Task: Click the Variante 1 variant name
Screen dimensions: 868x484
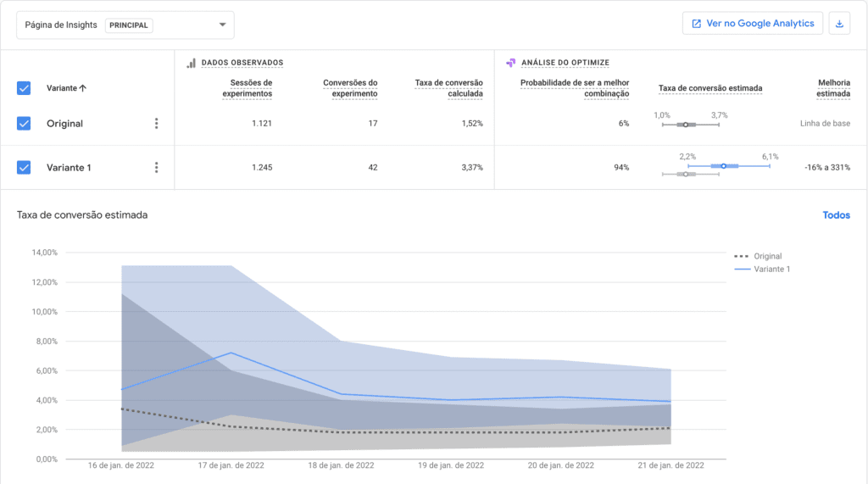Action: pos(69,167)
